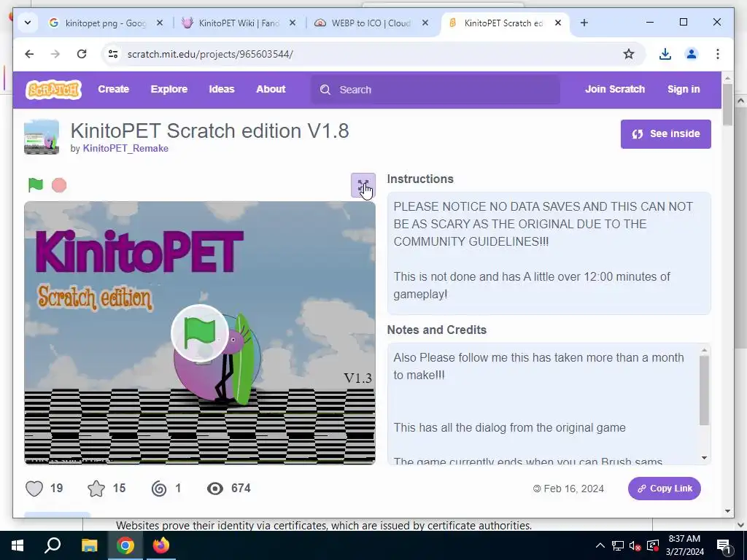Open the Ideas page
This screenshot has width=747, height=560.
click(222, 89)
